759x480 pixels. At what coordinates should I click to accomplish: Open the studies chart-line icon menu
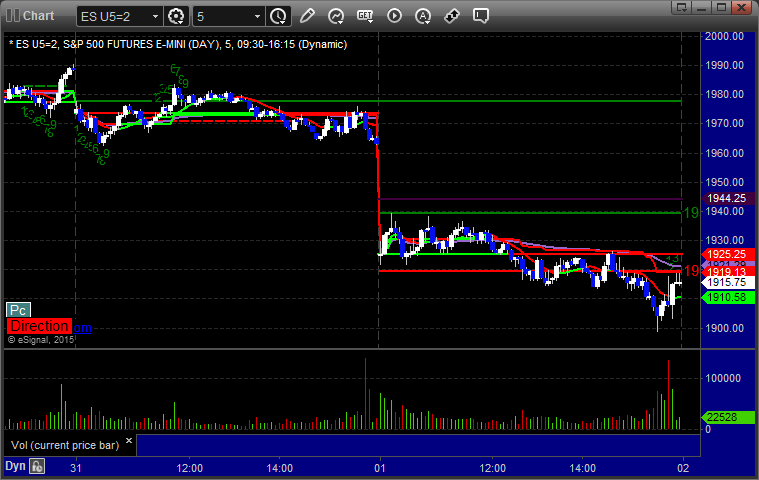click(x=335, y=16)
